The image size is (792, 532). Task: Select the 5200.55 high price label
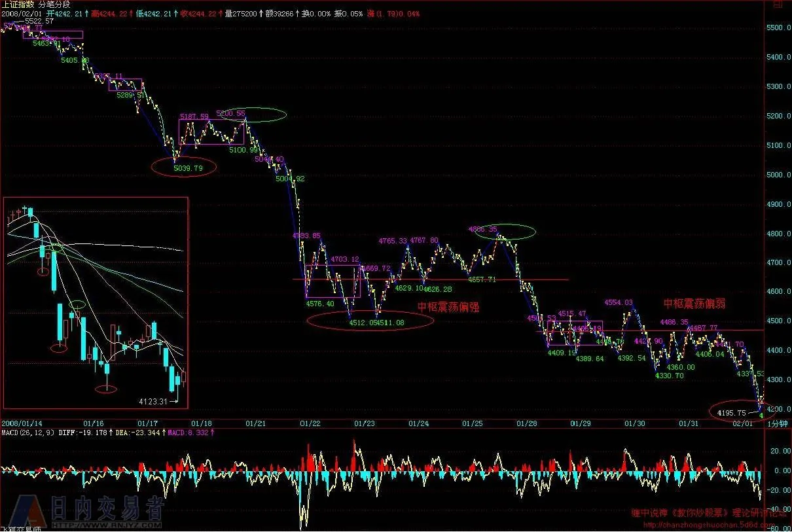coord(231,113)
